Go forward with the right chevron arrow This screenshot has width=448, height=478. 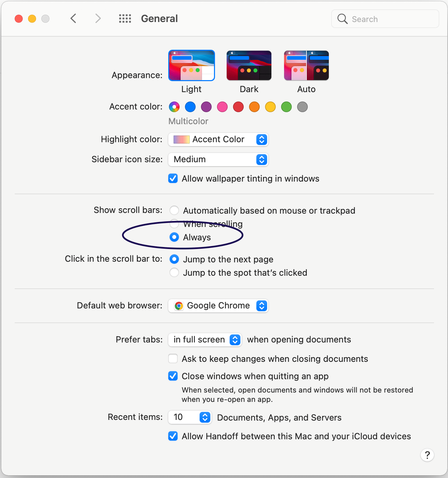tap(98, 18)
